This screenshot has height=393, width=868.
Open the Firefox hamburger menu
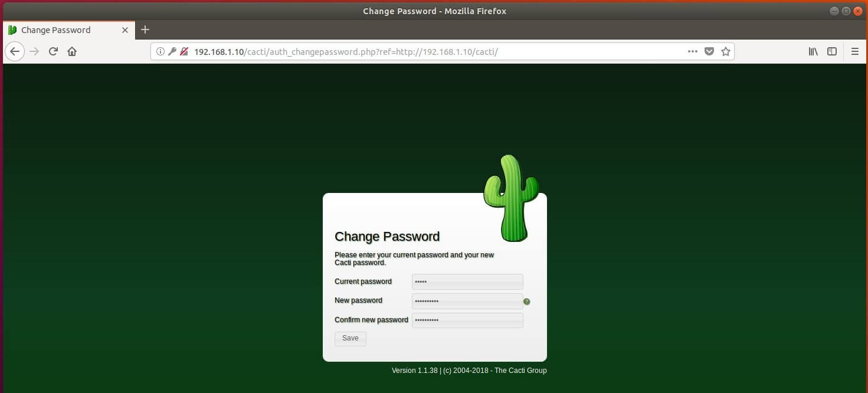coord(854,51)
